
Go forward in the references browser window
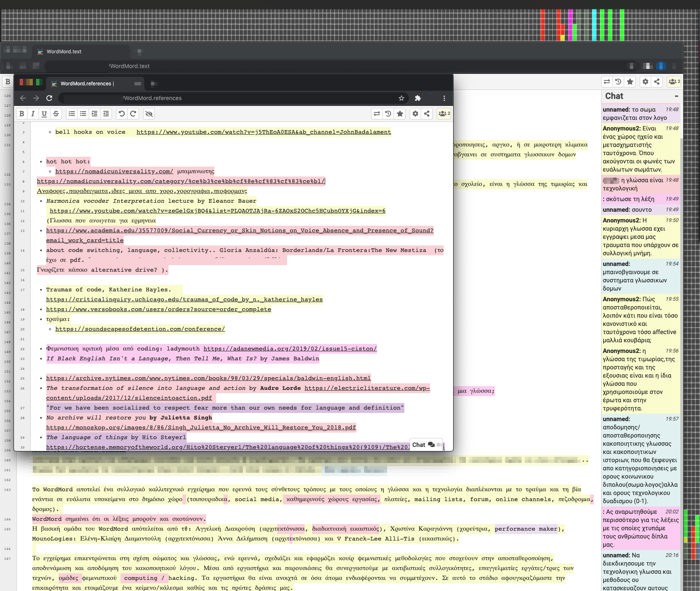(x=36, y=98)
